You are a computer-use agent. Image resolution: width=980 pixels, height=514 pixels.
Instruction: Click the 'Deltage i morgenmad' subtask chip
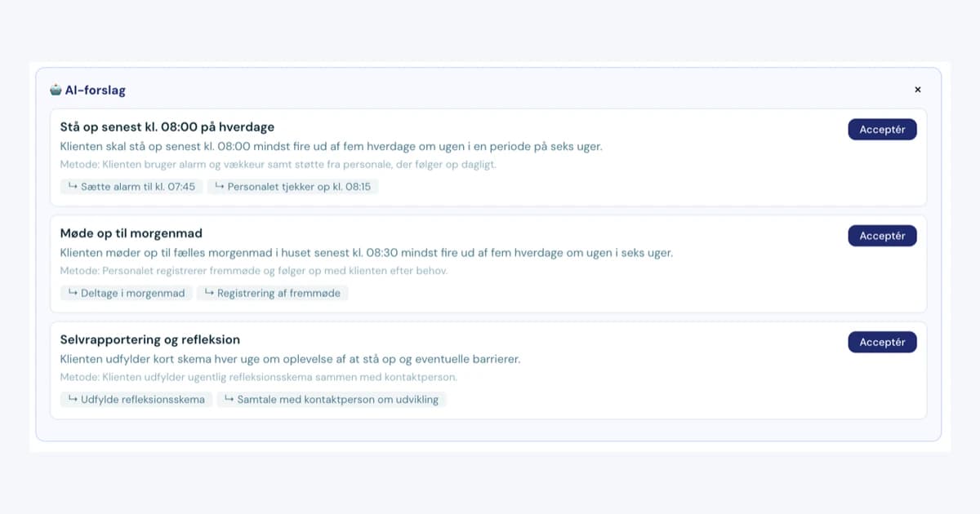point(127,293)
